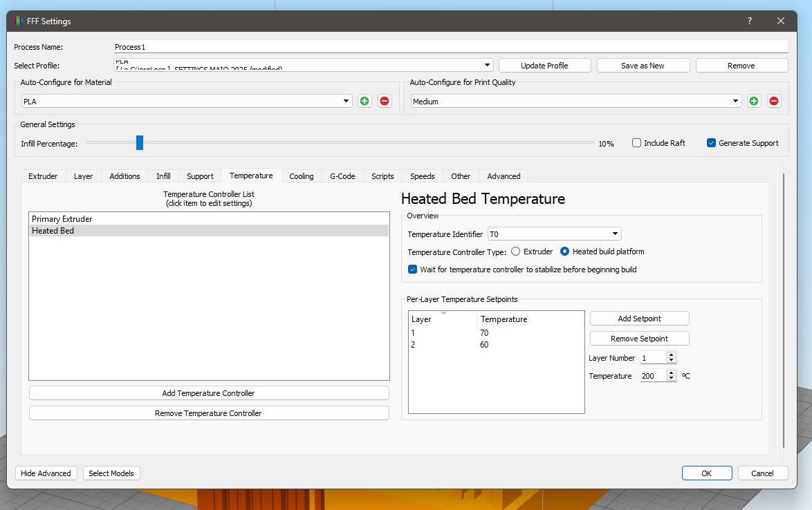Switch to the Temperature tab
812x510 pixels.
click(251, 176)
